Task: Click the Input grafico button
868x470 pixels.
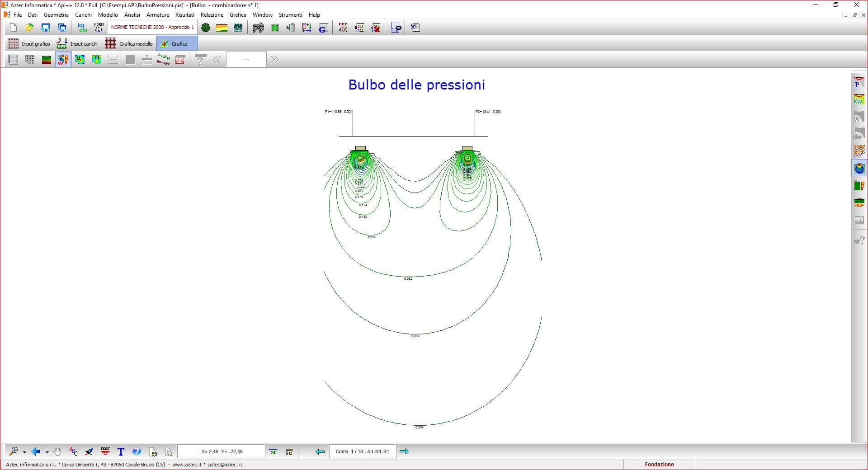Action: pos(29,44)
